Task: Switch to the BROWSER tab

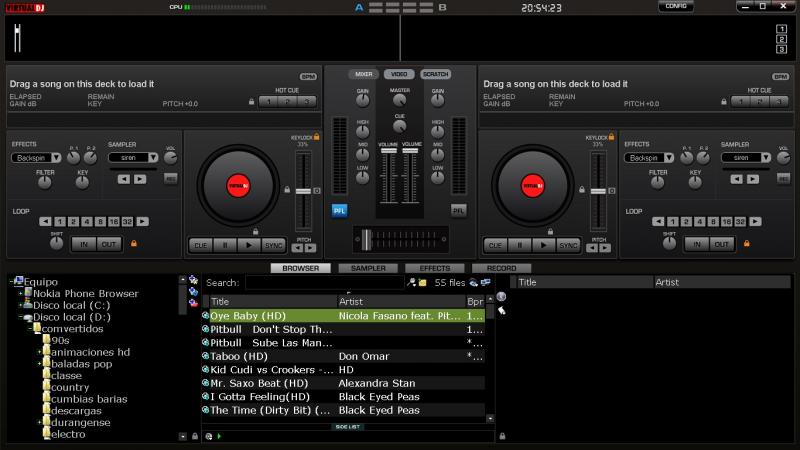Action: (301, 268)
